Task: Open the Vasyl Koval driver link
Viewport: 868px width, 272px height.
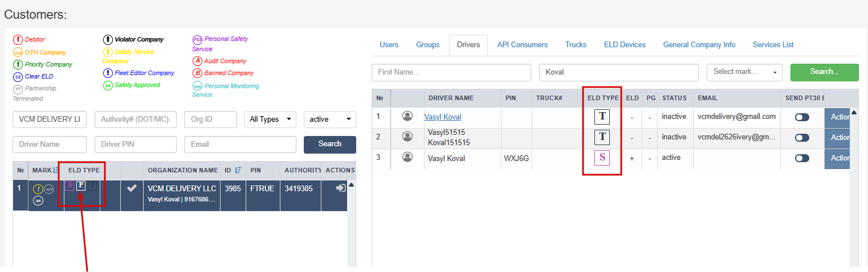Action: 443,117
